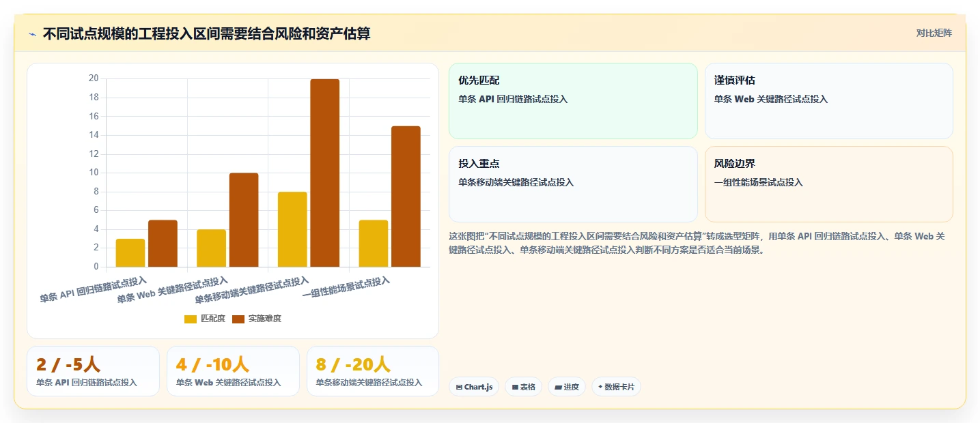980x423 pixels.
Task: Click 一组性能场景试点投入 text in 风险边界 card
Action: (759, 182)
